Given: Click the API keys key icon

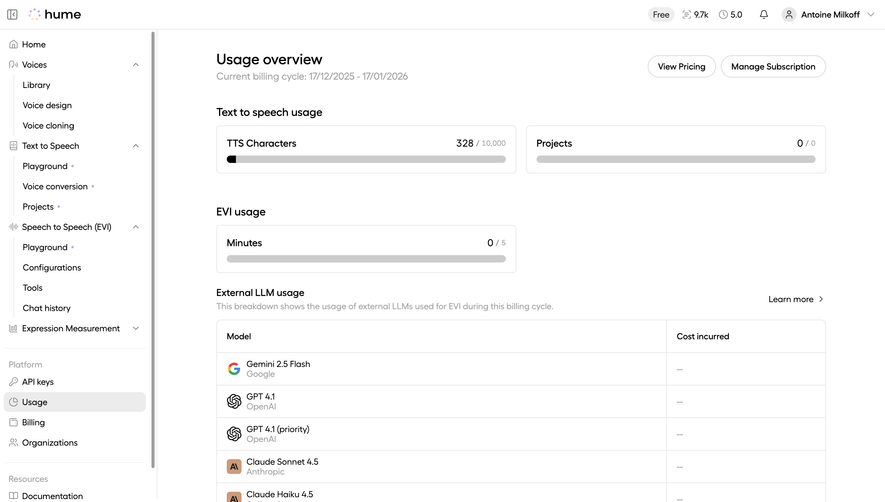Looking at the screenshot, I should pos(14,382).
